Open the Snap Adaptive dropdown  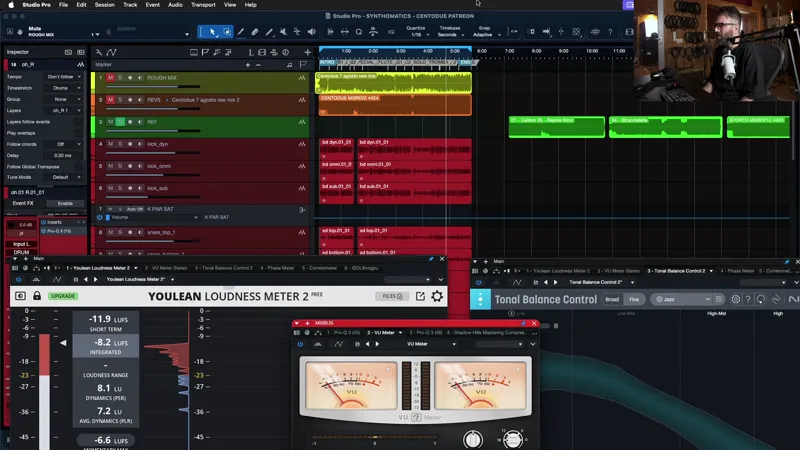click(x=486, y=35)
